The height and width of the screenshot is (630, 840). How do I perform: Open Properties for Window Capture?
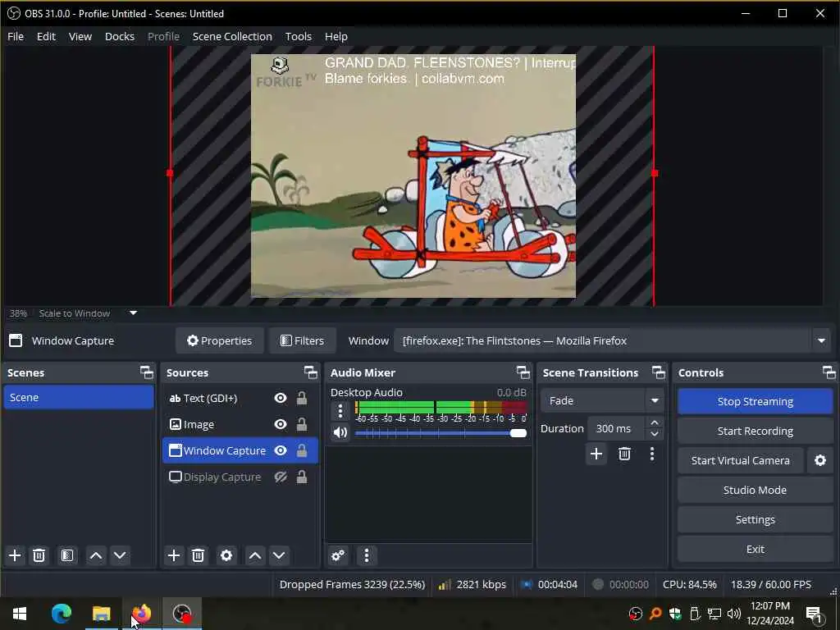pos(220,340)
